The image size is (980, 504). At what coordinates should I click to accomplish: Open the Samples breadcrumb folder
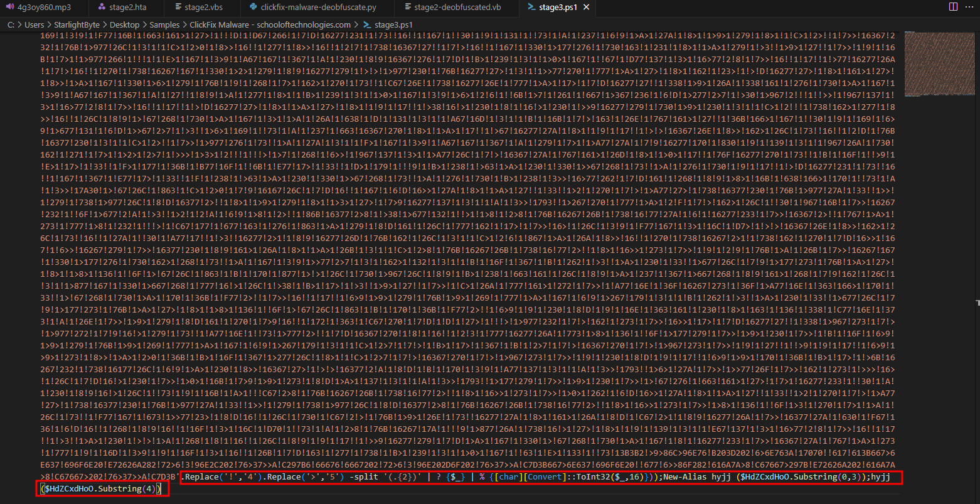[164, 24]
